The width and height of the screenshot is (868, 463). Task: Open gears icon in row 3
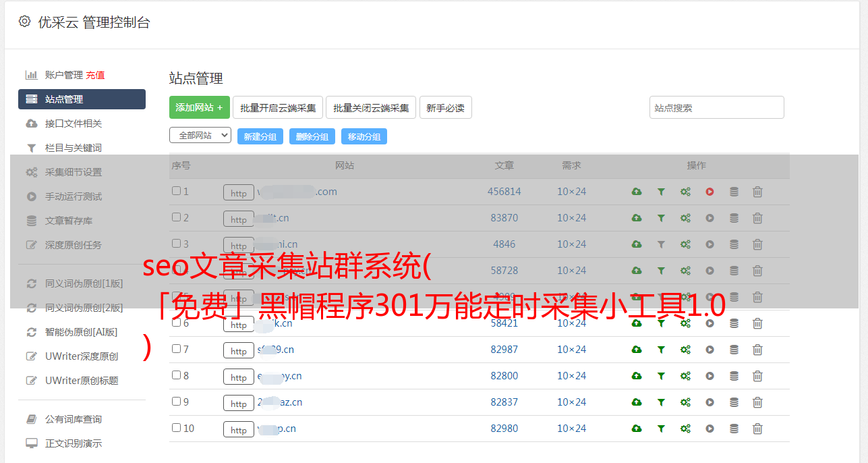[685, 244]
